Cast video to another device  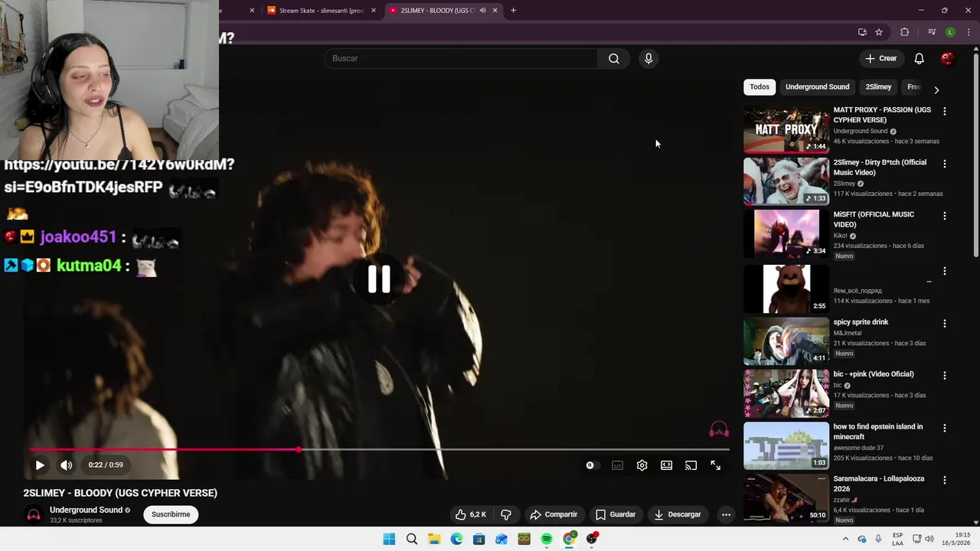691,465
